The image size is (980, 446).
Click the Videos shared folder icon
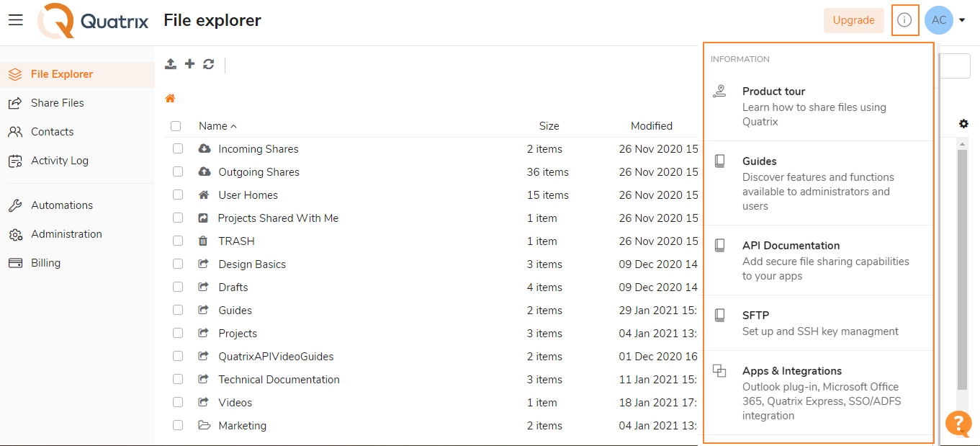click(204, 403)
